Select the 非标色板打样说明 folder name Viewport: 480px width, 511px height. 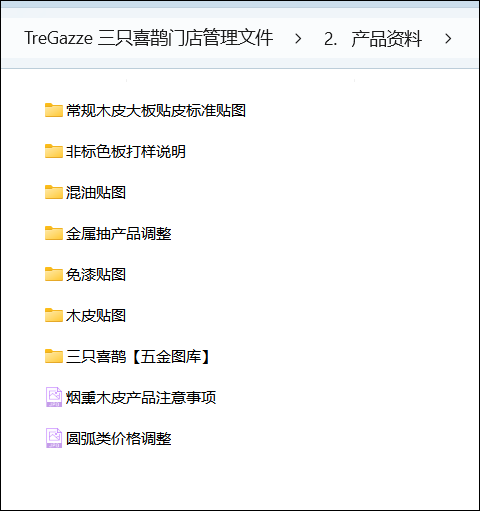(x=126, y=152)
